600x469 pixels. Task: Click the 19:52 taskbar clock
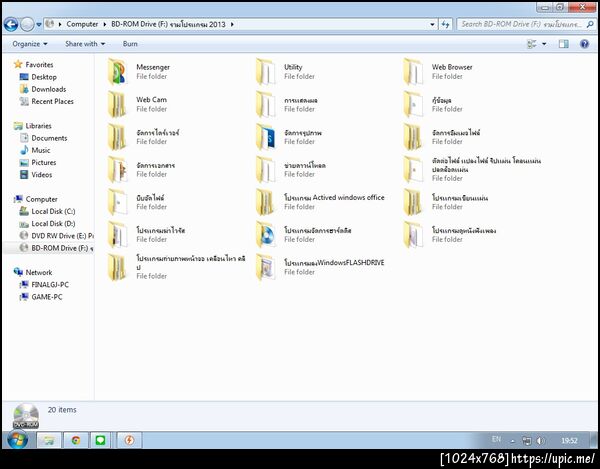(569, 441)
